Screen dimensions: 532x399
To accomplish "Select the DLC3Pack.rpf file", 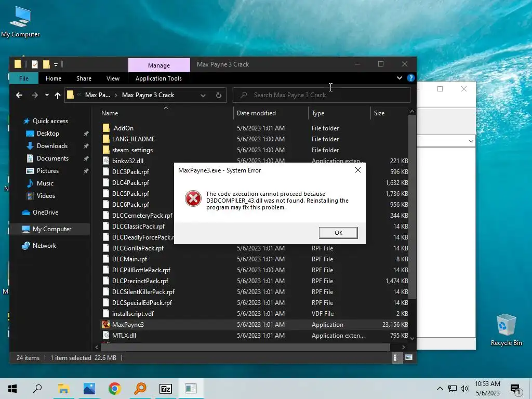I will [130, 171].
